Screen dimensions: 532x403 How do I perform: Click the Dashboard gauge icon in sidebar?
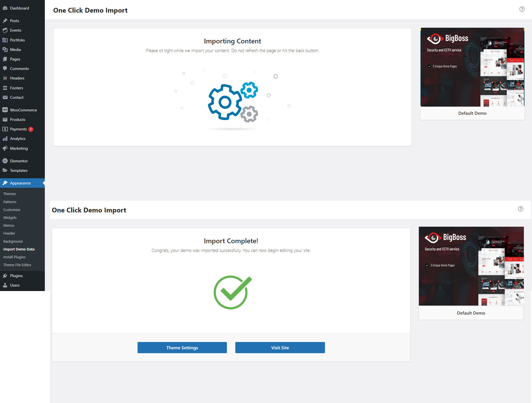point(5,8)
